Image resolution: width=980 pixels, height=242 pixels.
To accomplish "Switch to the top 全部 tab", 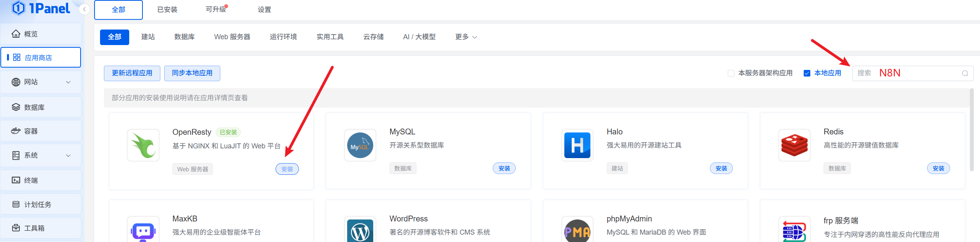I will tap(118, 10).
